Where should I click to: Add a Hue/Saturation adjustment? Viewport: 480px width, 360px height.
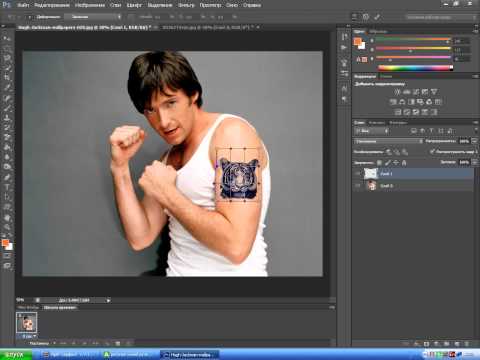pos(393,102)
